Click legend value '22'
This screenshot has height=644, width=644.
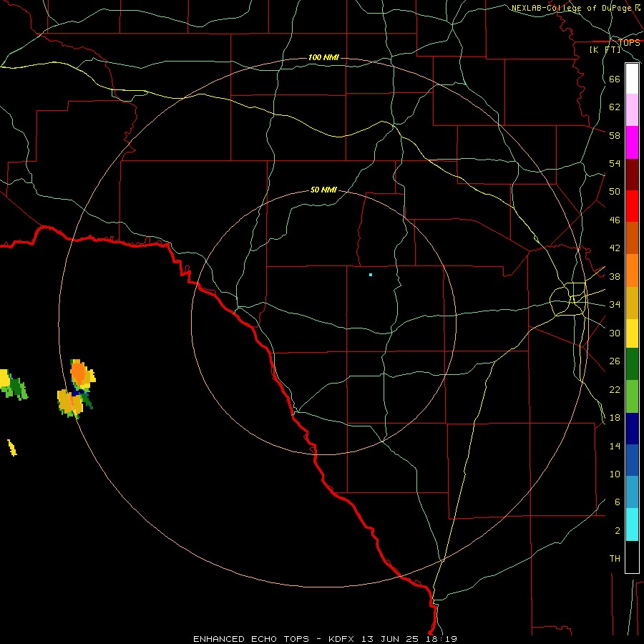click(x=615, y=389)
